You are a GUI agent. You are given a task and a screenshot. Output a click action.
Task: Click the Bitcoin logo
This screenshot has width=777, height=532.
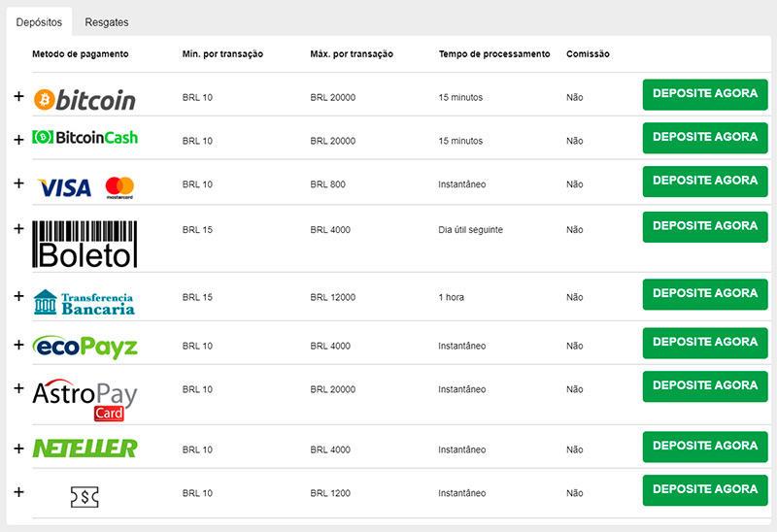click(x=84, y=100)
